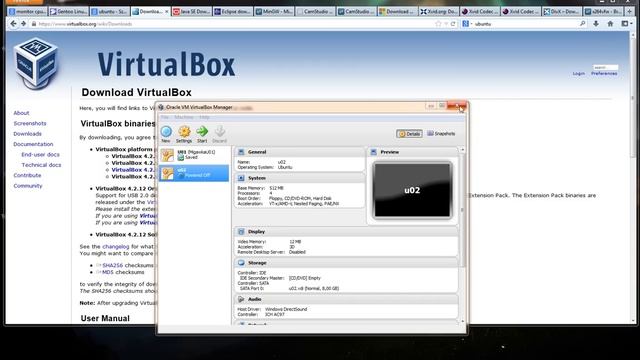Switch to the MinGW browser tab
This screenshot has width=640, height=360.
(x=273, y=12)
